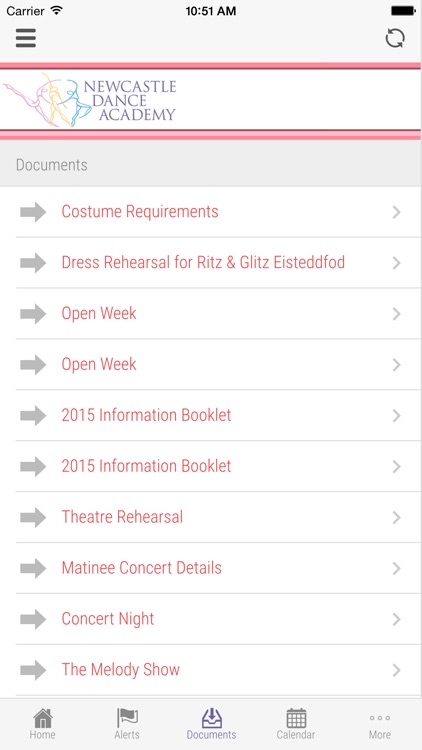Click the Newcastle Dance Academy logo

pos(90,99)
